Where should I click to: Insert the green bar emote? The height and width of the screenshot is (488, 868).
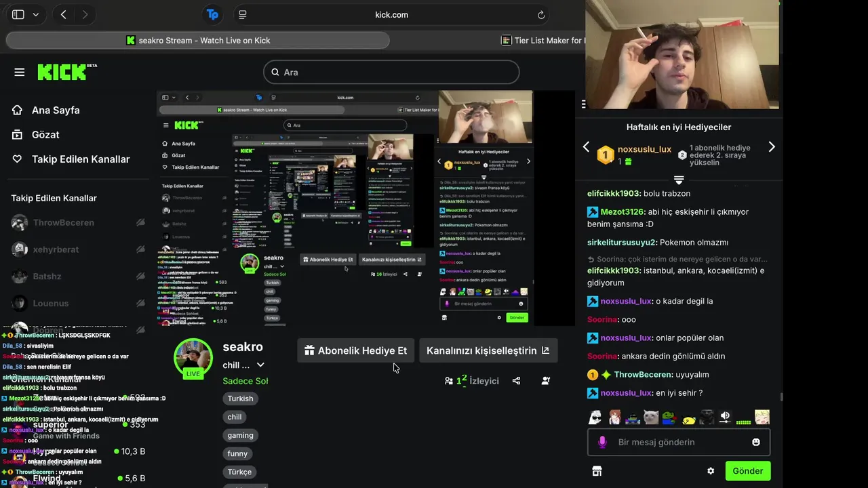pyautogui.click(x=743, y=422)
